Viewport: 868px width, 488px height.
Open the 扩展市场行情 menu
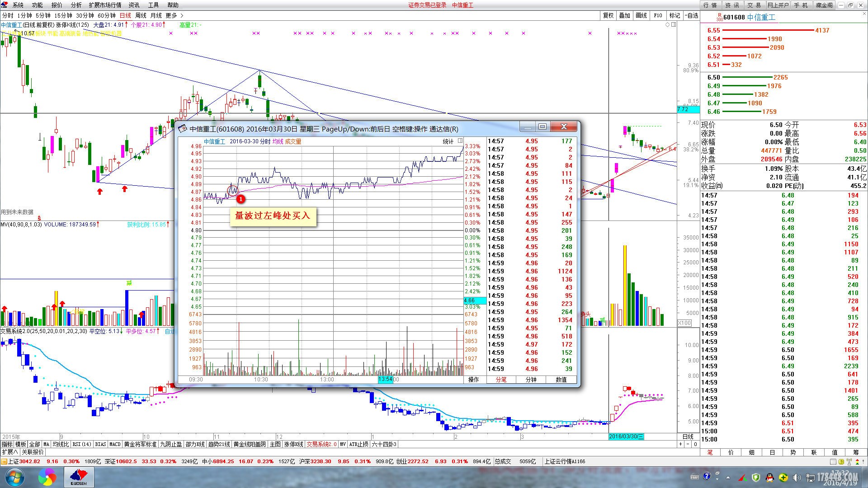tap(105, 5)
